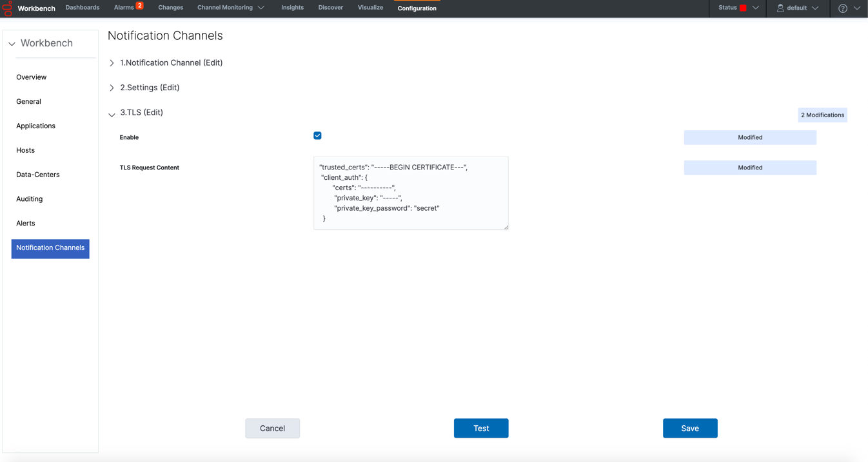Click in the TLS Request Content field
The height and width of the screenshot is (462, 868).
[x=411, y=193]
